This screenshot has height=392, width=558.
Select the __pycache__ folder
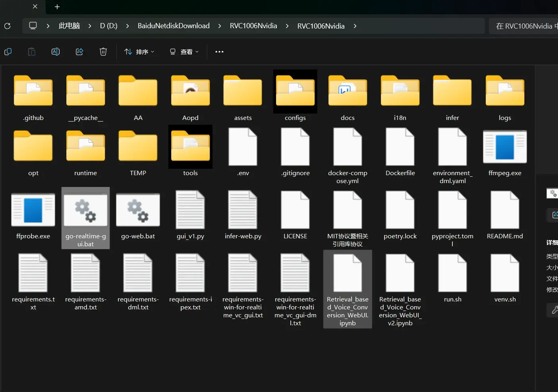(x=86, y=98)
